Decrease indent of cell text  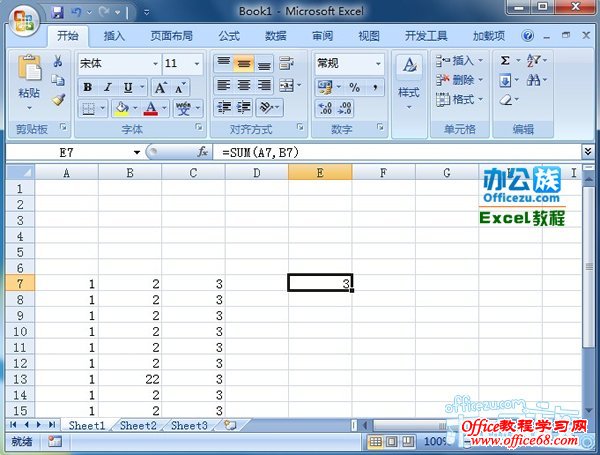[x=224, y=108]
